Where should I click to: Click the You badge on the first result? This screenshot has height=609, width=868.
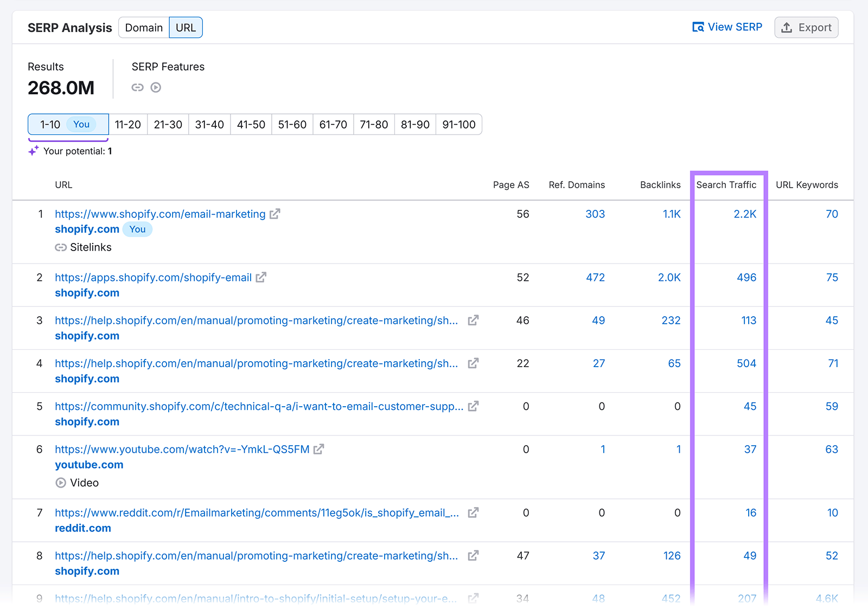click(x=137, y=229)
